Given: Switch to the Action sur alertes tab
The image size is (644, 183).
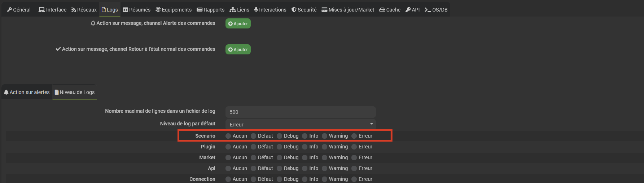Looking at the screenshot, I should click(x=27, y=92).
